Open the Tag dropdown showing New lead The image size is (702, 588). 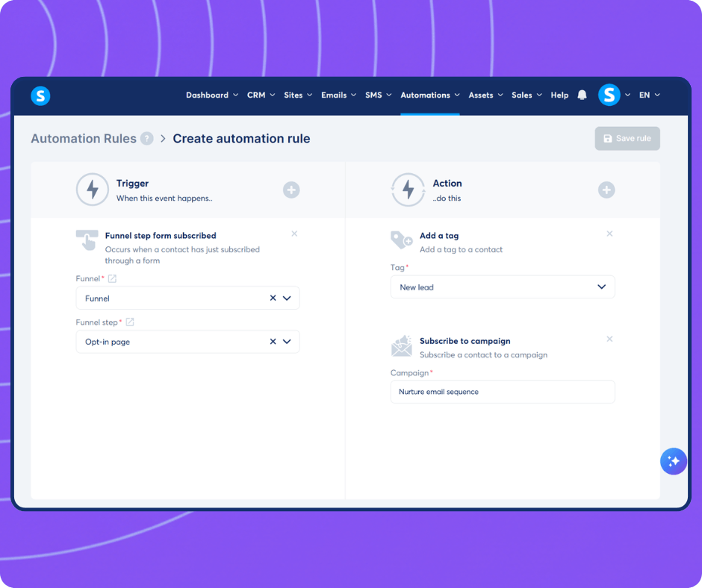pyautogui.click(x=503, y=287)
